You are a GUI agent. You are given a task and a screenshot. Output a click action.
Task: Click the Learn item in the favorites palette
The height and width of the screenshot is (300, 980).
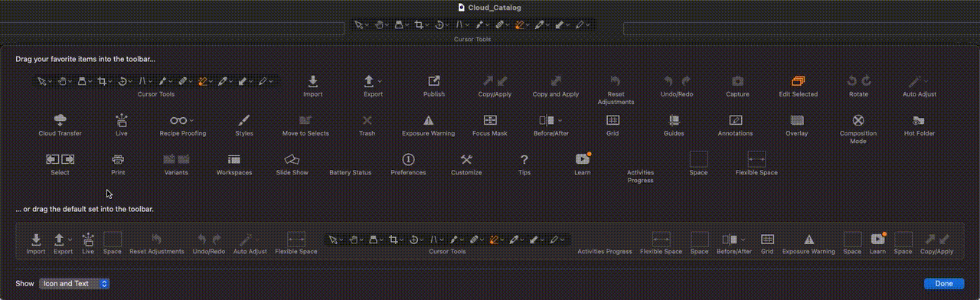click(582, 164)
